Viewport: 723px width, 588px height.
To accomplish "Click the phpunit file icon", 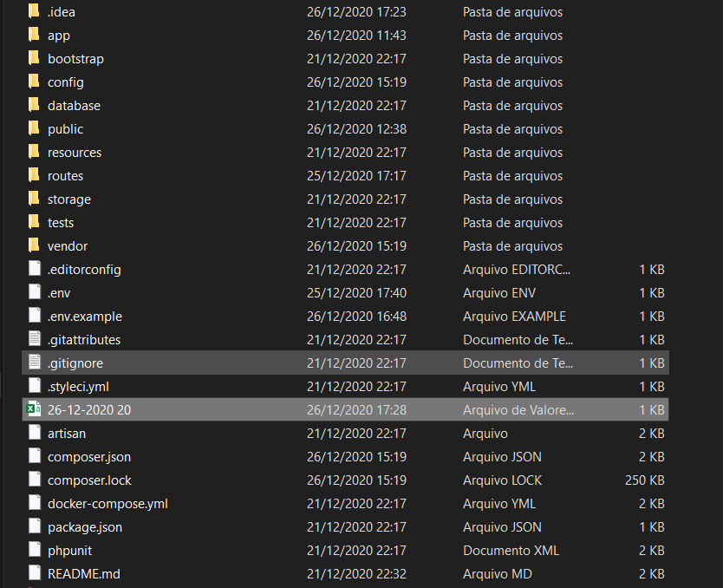I will pos(35,549).
